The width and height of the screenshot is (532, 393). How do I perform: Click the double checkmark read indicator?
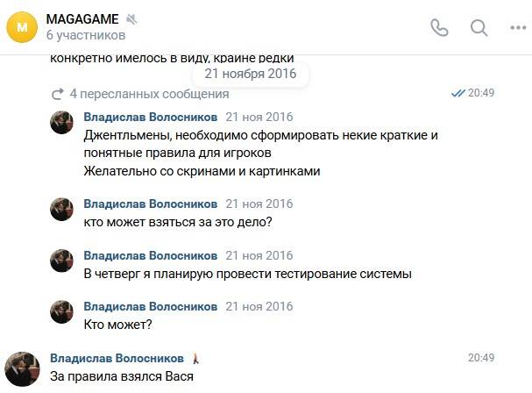(x=458, y=93)
